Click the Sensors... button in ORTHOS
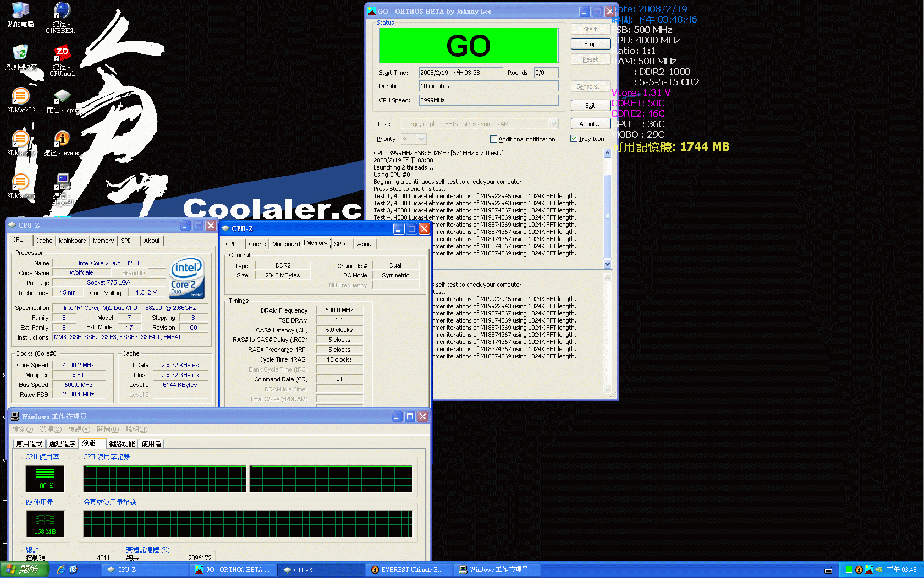The image size is (924, 578). [590, 87]
